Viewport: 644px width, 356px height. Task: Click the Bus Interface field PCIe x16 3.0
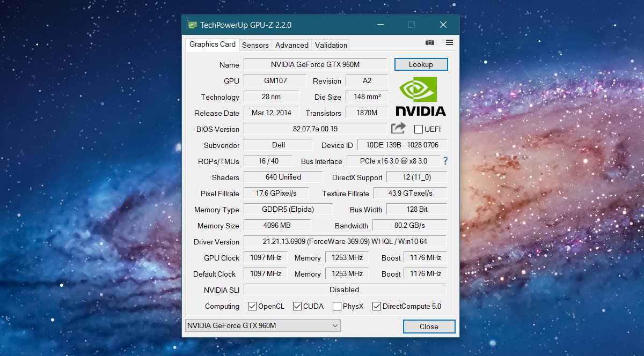(393, 161)
